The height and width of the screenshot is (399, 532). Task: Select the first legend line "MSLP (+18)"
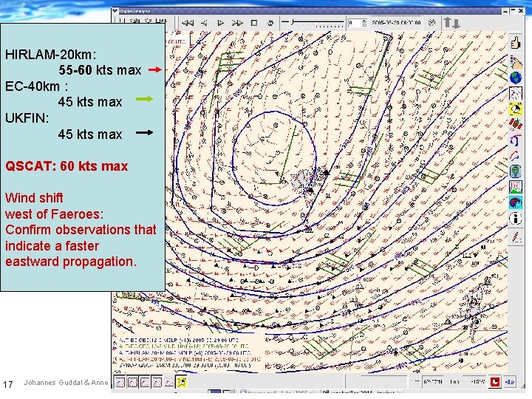(178, 340)
